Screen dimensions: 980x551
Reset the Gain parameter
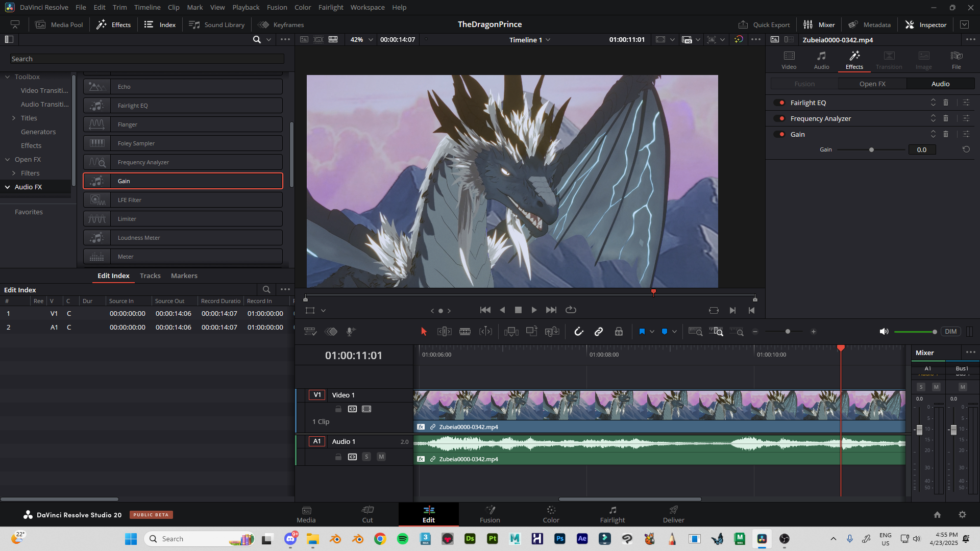click(966, 149)
